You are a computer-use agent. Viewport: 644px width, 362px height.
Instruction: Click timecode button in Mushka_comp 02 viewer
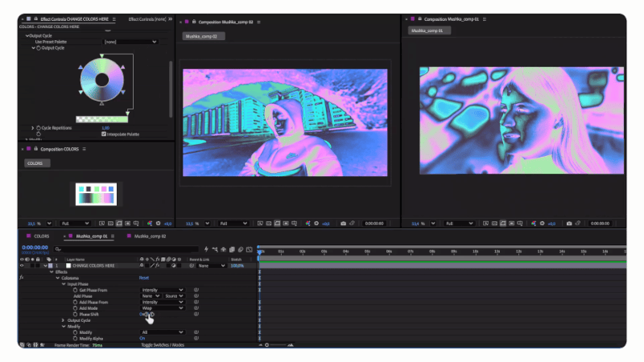(x=374, y=224)
